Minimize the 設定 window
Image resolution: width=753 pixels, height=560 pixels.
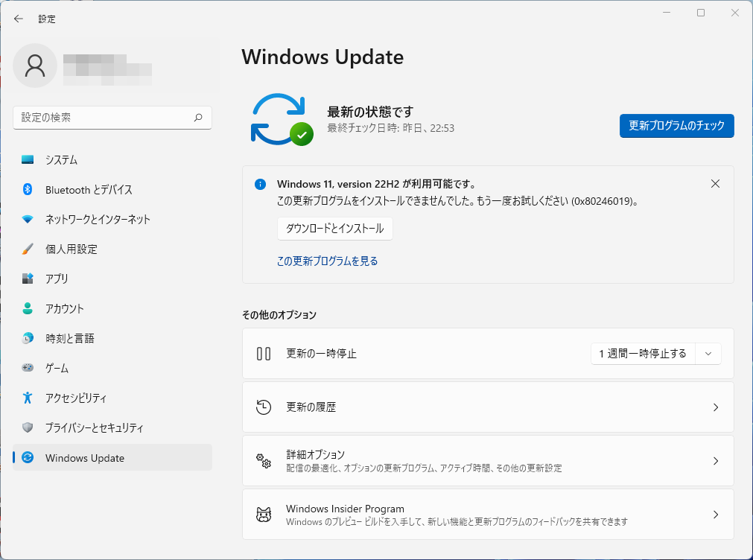[x=667, y=13]
